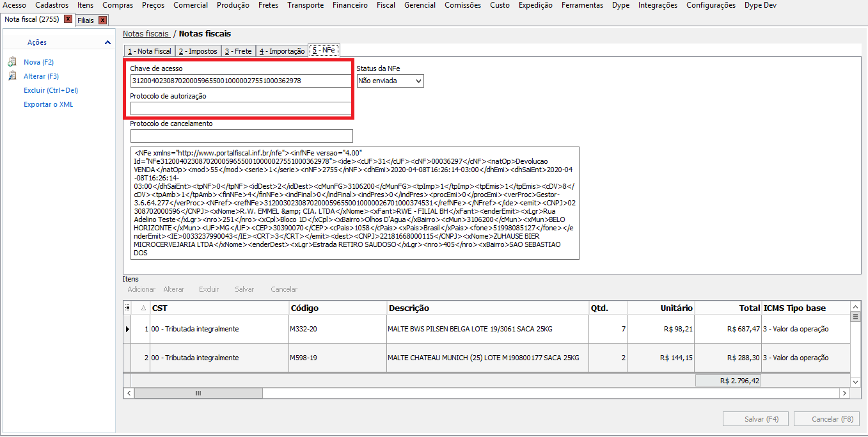Click Cancelar in the Itens toolbar
This screenshot has height=437, width=868.
284,289
